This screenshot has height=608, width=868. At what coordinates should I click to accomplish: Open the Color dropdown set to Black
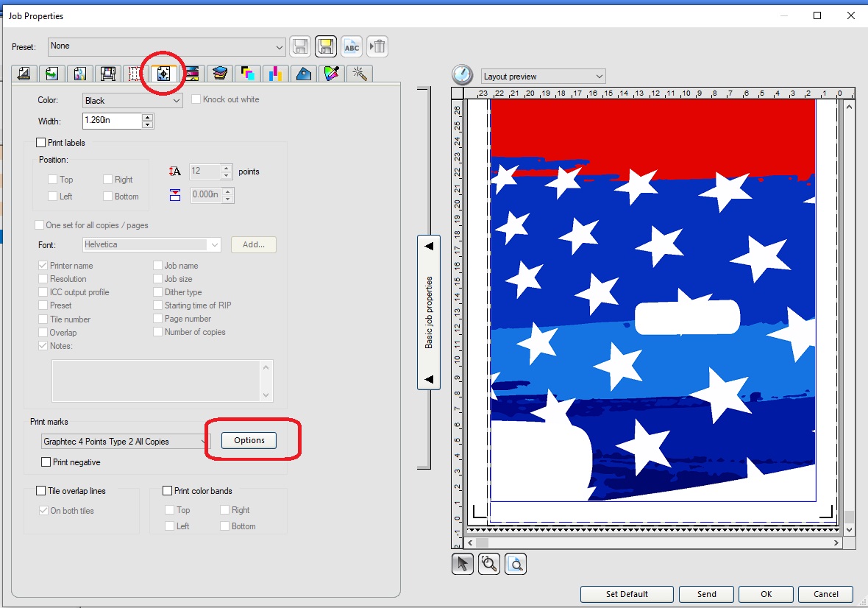(x=132, y=100)
